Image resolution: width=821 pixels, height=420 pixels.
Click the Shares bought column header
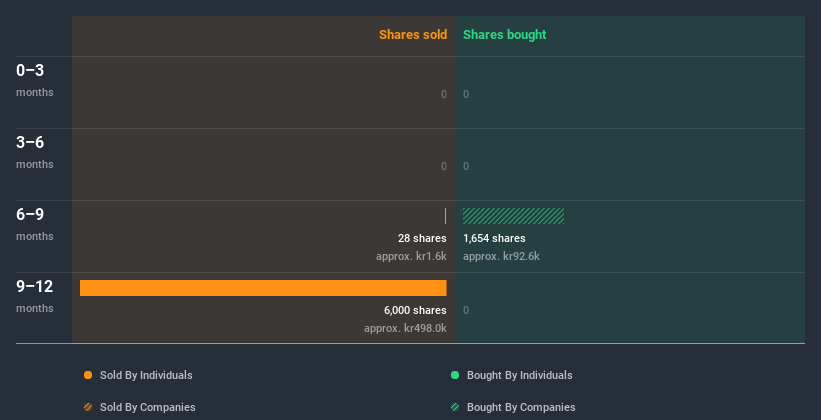coord(504,35)
